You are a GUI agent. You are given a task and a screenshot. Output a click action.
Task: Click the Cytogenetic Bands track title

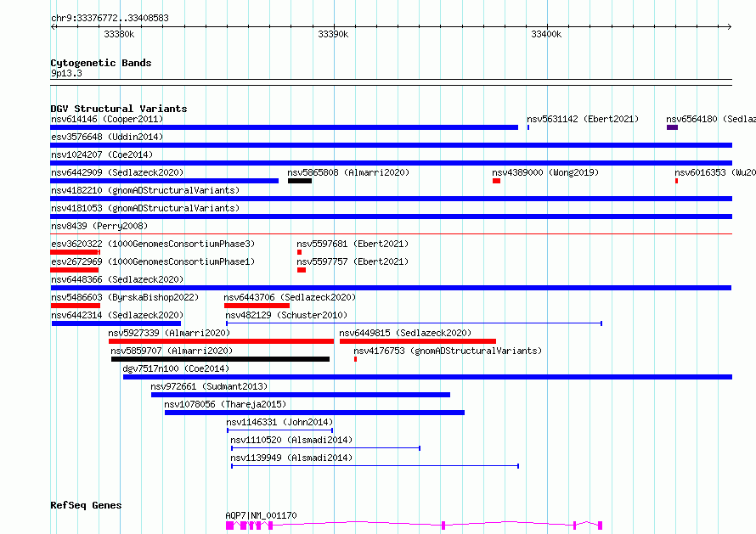click(101, 63)
